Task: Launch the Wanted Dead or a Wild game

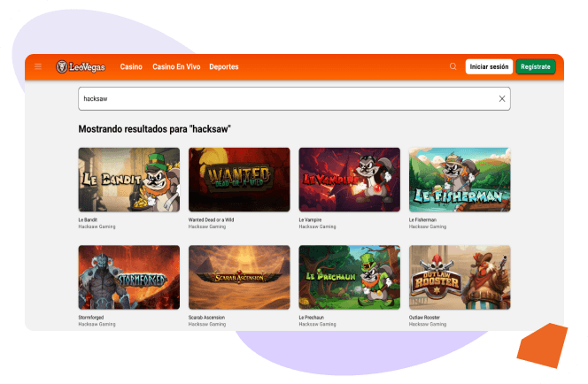Action: click(239, 180)
